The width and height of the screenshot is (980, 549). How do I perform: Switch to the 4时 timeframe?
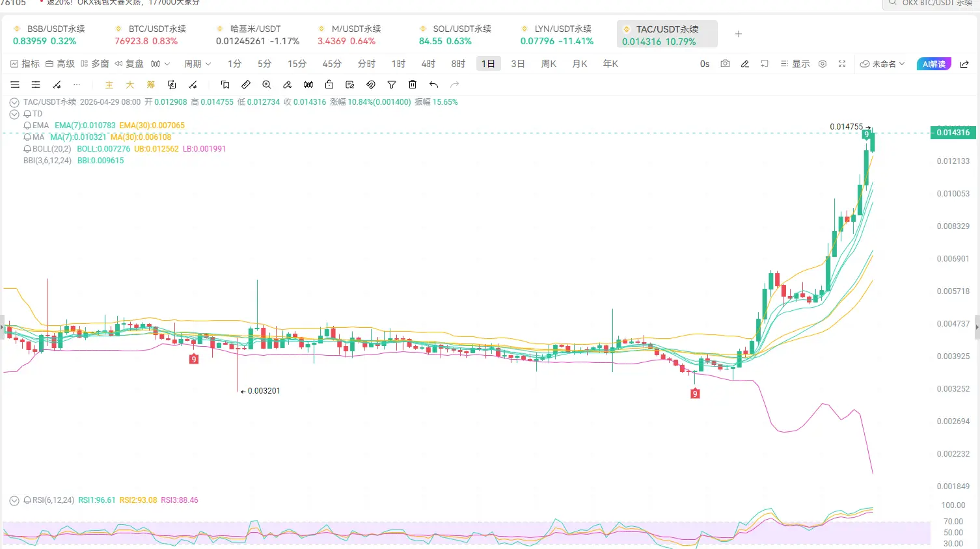428,64
